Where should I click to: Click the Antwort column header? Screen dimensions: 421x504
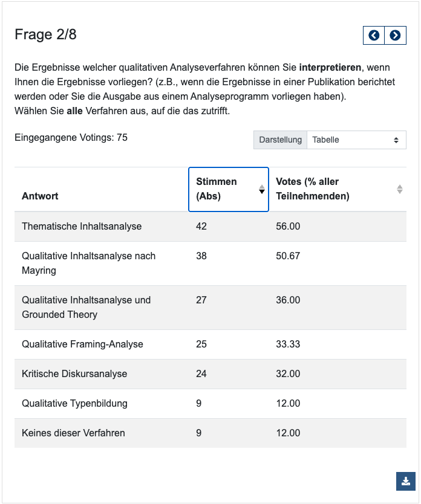[x=40, y=196]
